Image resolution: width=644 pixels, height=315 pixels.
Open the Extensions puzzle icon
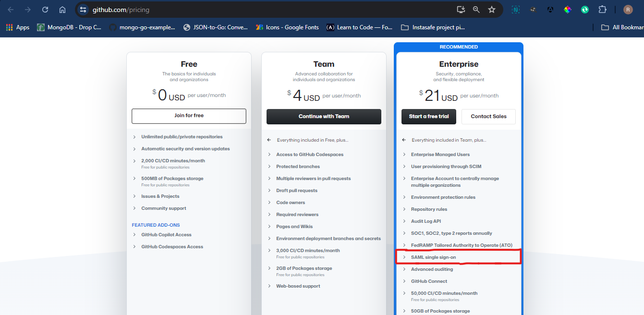602,10
